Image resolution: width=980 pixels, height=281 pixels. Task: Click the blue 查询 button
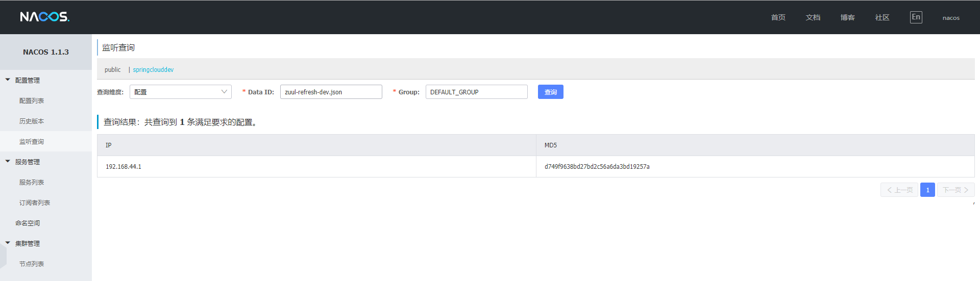point(550,92)
